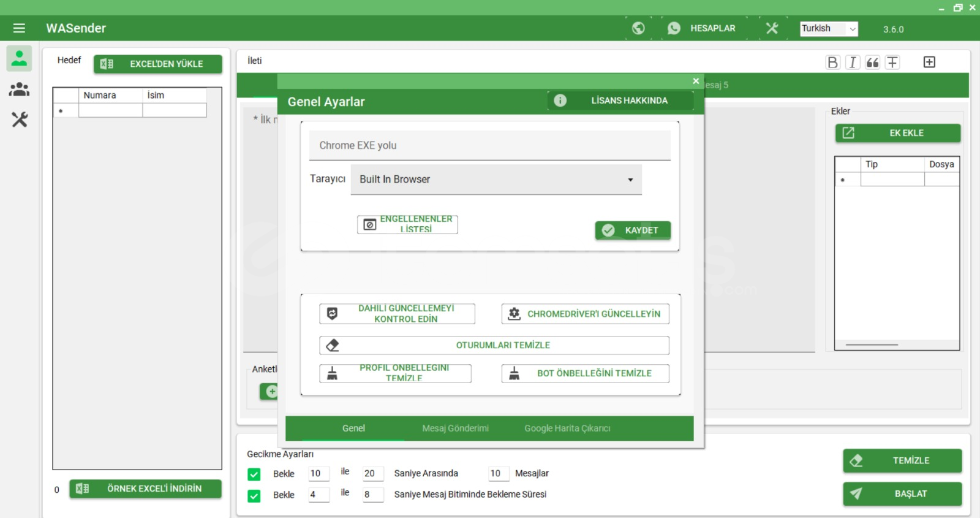This screenshot has width=980, height=518.
Task: Click the KAYDET save button
Action: (633, 230)
